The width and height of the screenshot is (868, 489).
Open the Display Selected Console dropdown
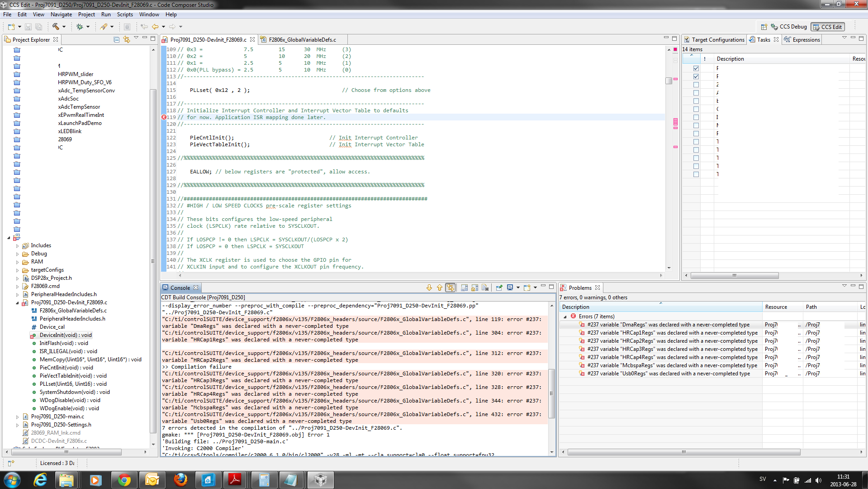pyautogui.click(x=518, y=288)
